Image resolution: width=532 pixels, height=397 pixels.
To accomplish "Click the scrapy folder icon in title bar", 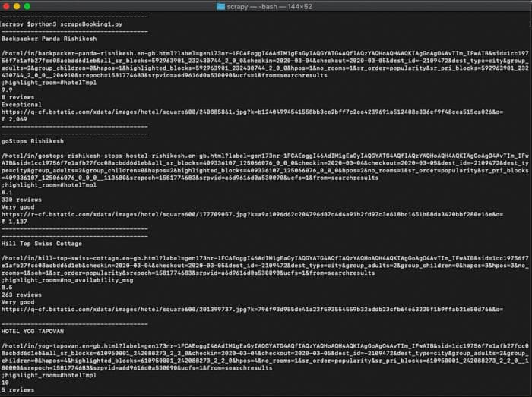I will coord(220,6).
